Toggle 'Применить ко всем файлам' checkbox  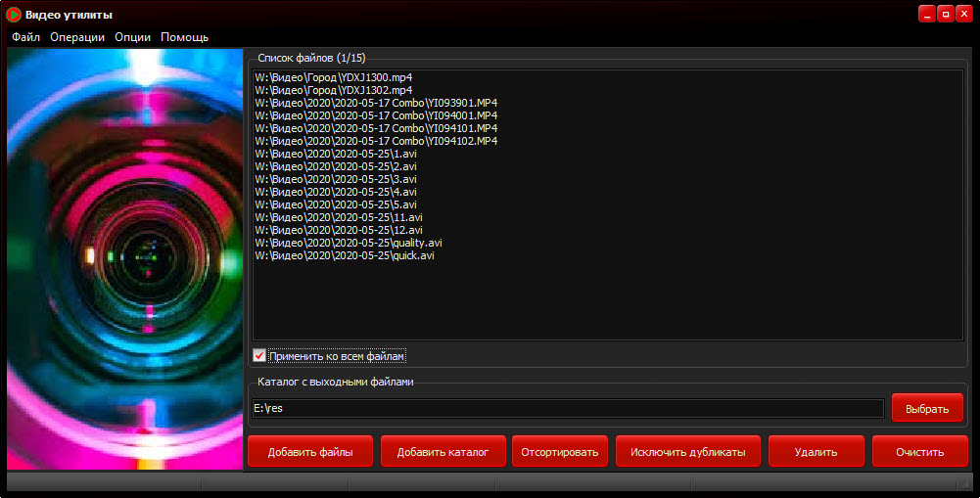[x=259, y=356]
